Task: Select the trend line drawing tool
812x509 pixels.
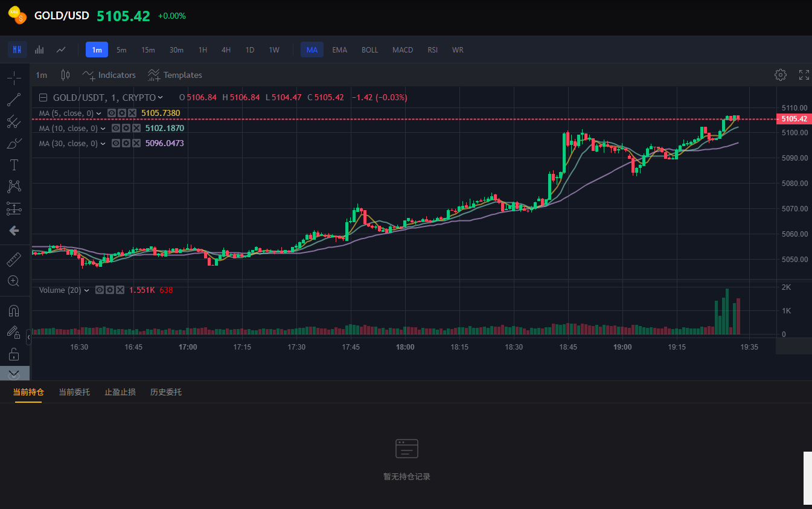Action: (x=14, y=100)
